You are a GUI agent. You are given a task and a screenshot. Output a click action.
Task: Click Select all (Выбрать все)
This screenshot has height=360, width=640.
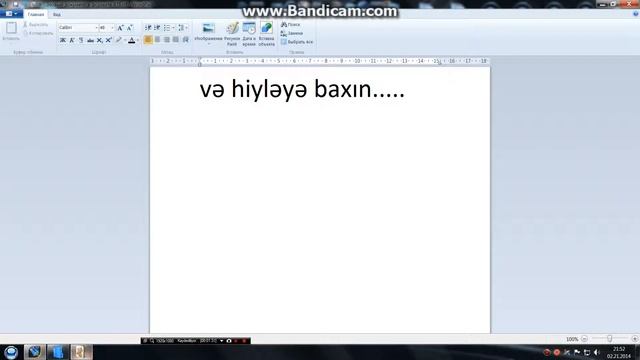click(x=297, y=42)
